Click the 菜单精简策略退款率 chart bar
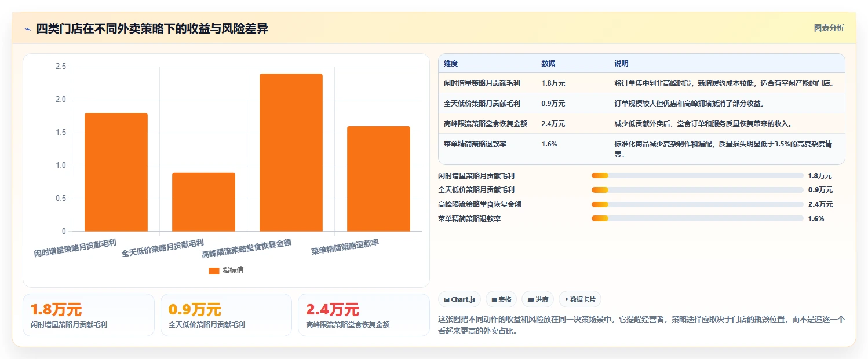The image size is (868, 359). click(x=378, y=179)
